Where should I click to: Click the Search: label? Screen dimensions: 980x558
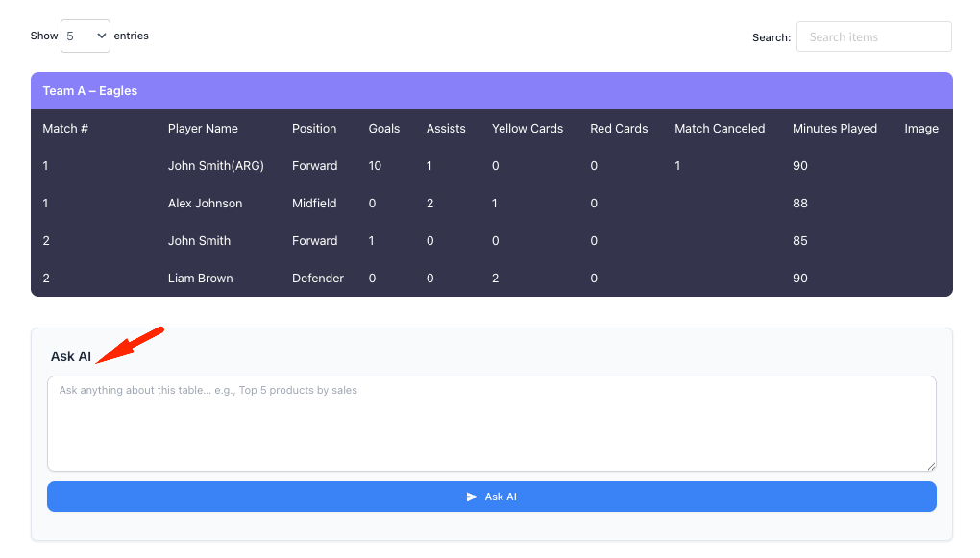(x=772, y=37)
